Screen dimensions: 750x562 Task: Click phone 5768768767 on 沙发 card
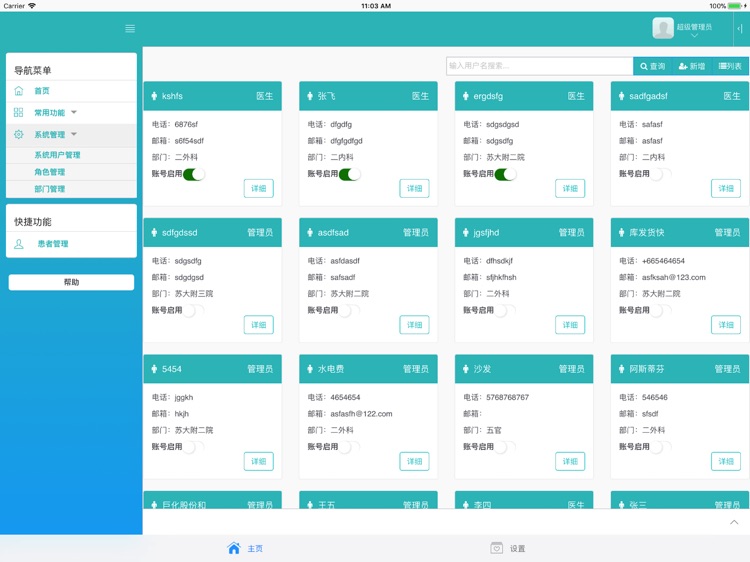[507, 397]
